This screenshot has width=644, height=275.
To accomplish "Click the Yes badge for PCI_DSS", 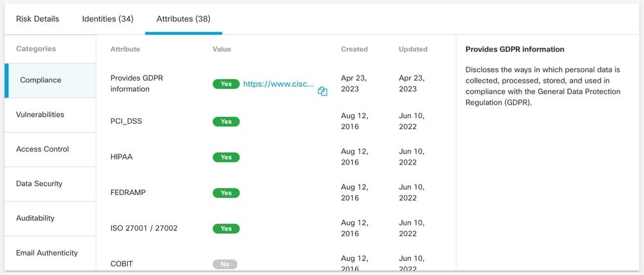I will [x=226, y=121].
